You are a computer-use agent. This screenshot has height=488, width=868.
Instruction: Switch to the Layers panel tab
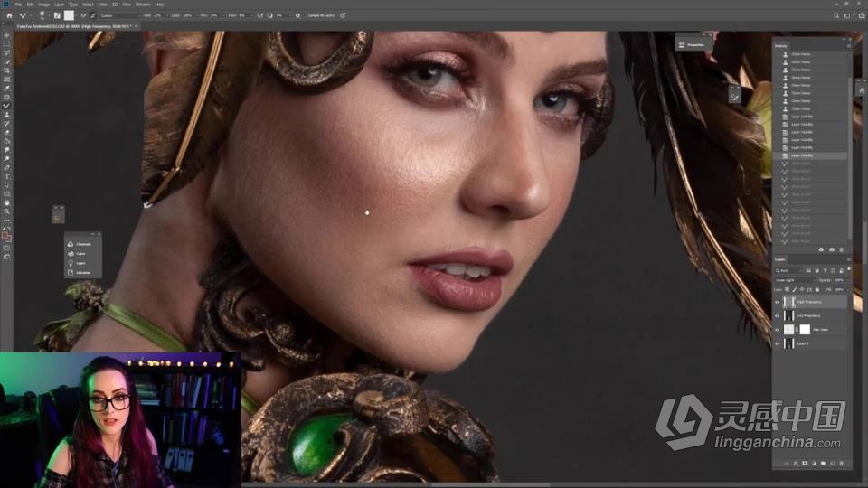780,259
